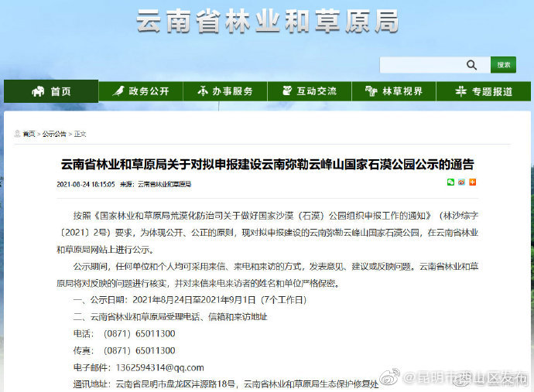Click the green 搜索 search button
Viewport: 534px width, 392px height.
click(503, 65)
